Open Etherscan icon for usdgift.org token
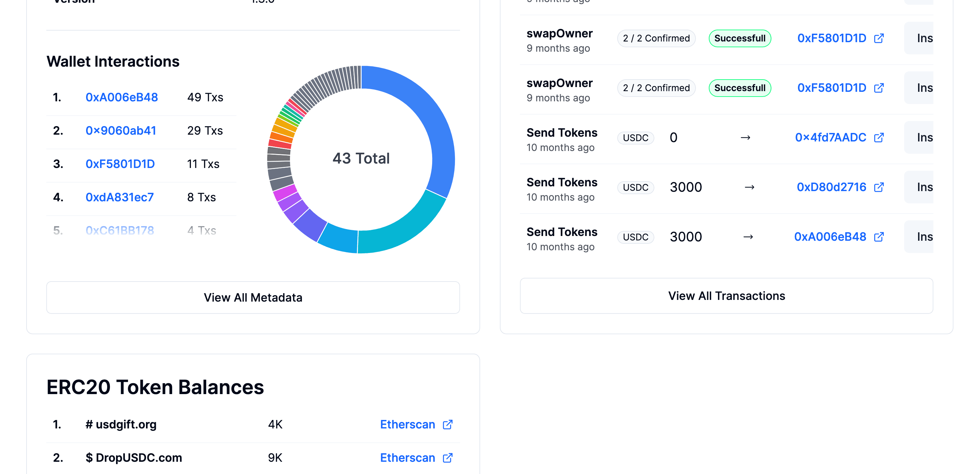980x474 pixels. (448, 424)
